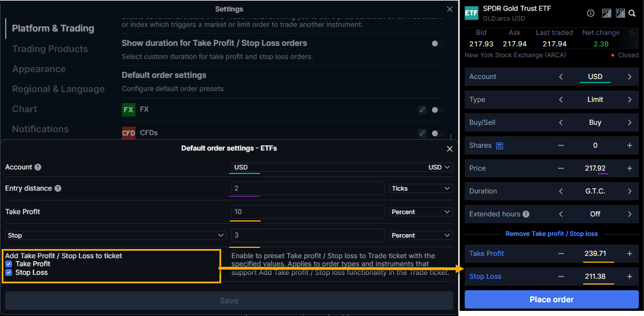
Task: Uncheck the Stop Loss checkbox
Action: (9, 272)
